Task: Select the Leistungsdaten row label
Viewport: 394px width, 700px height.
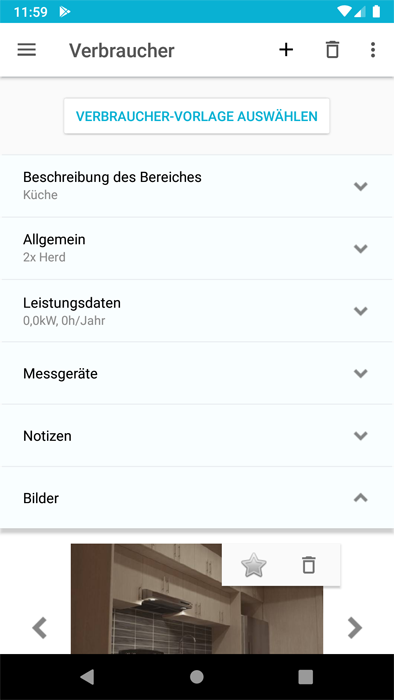Action: 72,303
